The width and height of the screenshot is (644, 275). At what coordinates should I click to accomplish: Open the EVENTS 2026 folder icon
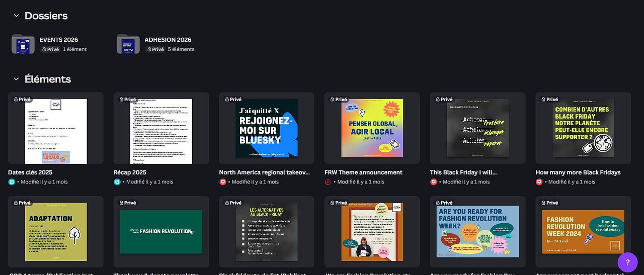click(23, 44)
